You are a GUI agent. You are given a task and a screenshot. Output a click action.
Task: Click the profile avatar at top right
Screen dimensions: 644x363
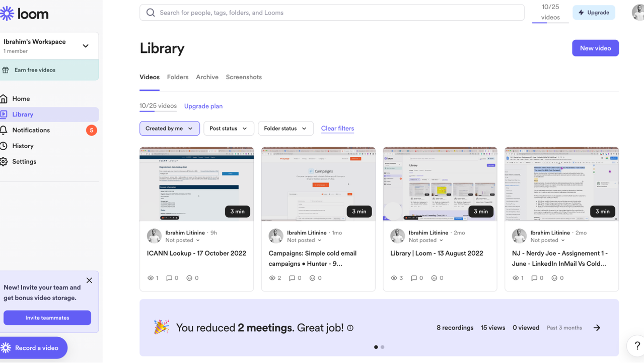[638, 13]
